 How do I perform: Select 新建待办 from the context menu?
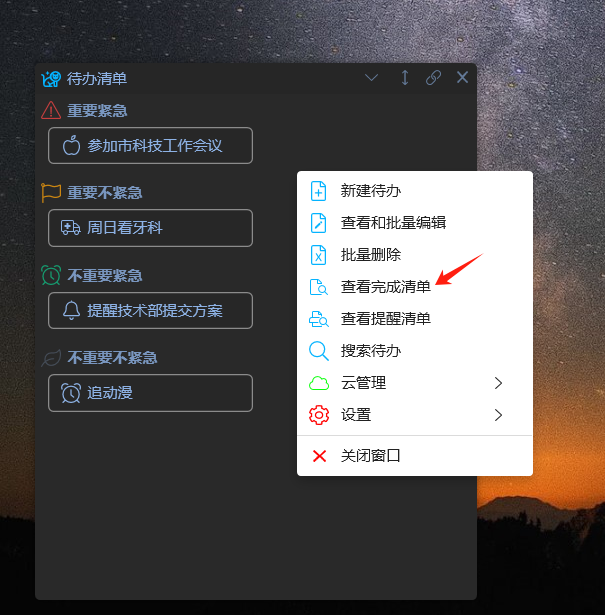[x=414, y=191]
